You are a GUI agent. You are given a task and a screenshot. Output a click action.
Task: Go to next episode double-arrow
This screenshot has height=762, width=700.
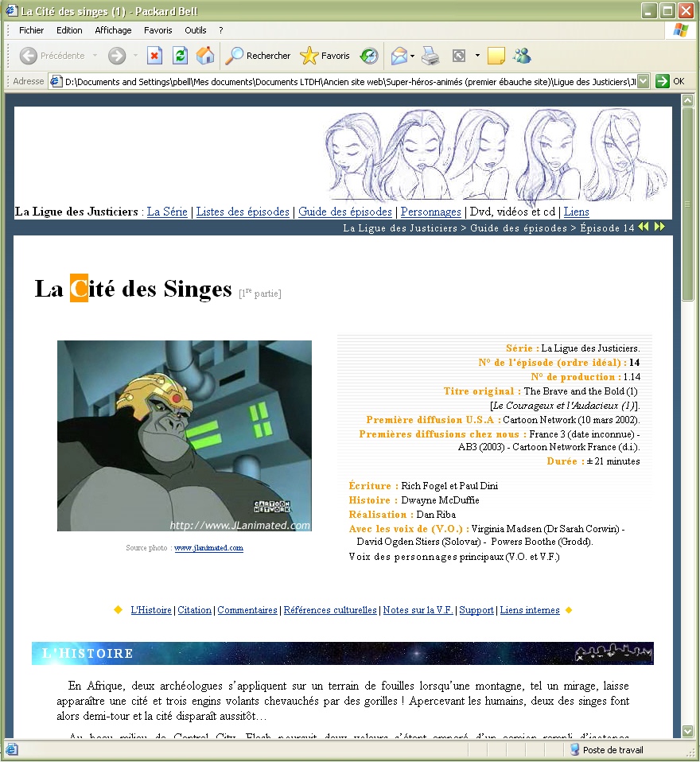(x=659, y=227)
